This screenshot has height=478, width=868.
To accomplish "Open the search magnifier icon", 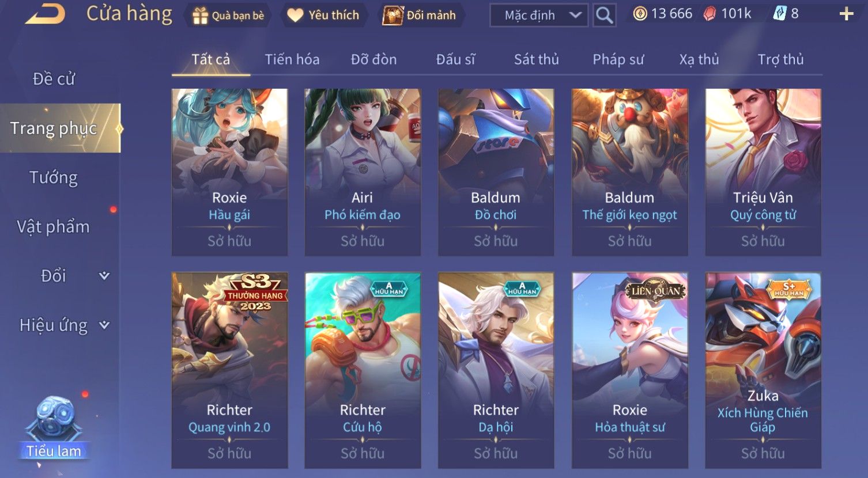I will pos(604,15).
